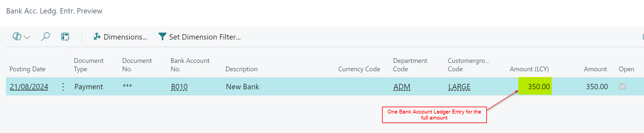Click the analyze list view icon
Viewport: 644px width, 133px height.
(x=65, y=37)
